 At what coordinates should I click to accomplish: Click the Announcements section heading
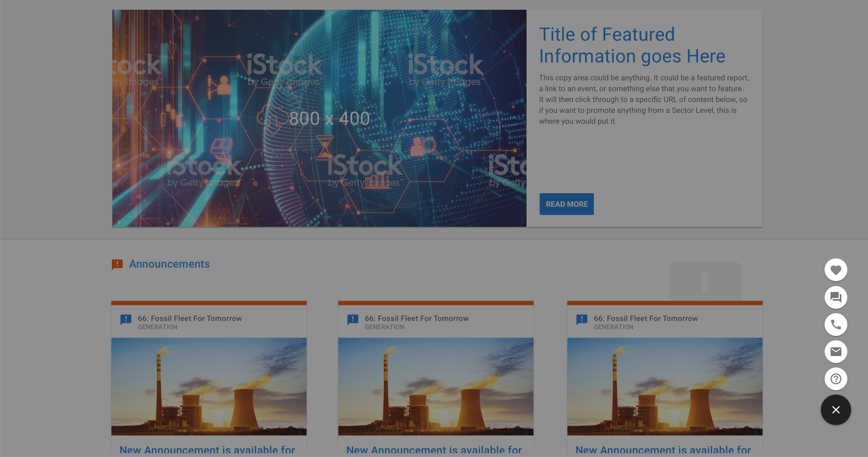[169, 264]
